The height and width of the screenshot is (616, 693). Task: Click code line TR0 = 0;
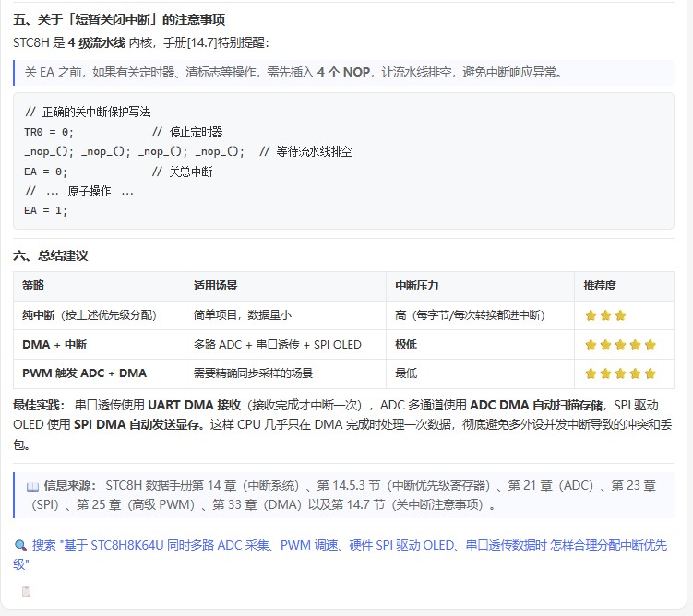(x=49, y=132)
